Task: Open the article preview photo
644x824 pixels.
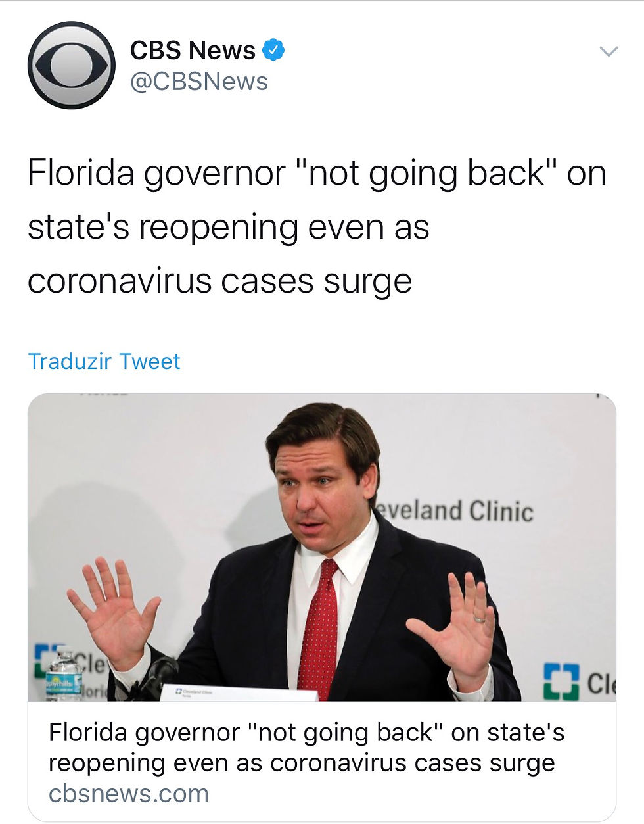Action: click(x=322, y=547)
